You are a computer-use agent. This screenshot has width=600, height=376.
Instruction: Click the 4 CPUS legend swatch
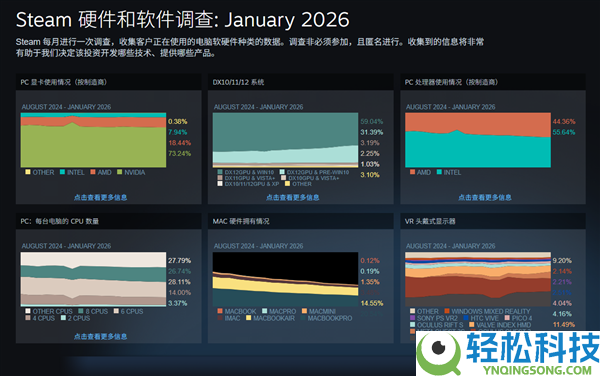click(28, 318)
